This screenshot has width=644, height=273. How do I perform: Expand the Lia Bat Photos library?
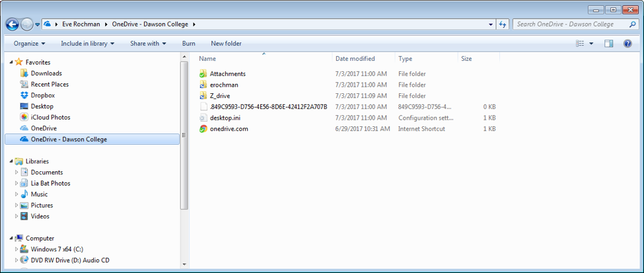pos(17,183)
